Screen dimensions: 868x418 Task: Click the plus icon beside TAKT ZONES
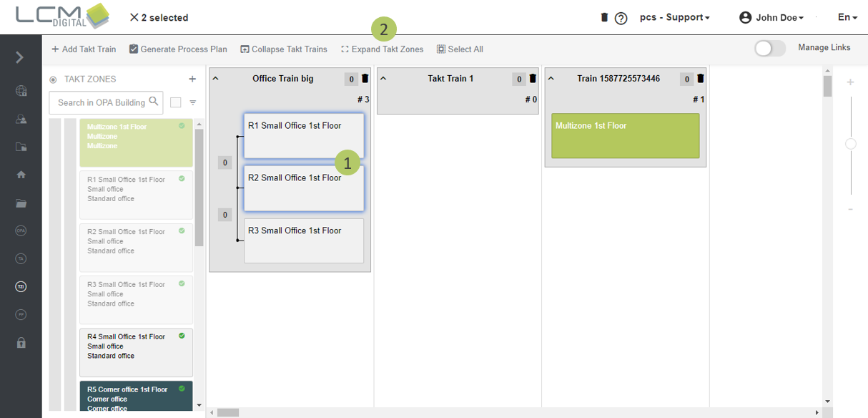pyautogui.click(x=192, y=79)
